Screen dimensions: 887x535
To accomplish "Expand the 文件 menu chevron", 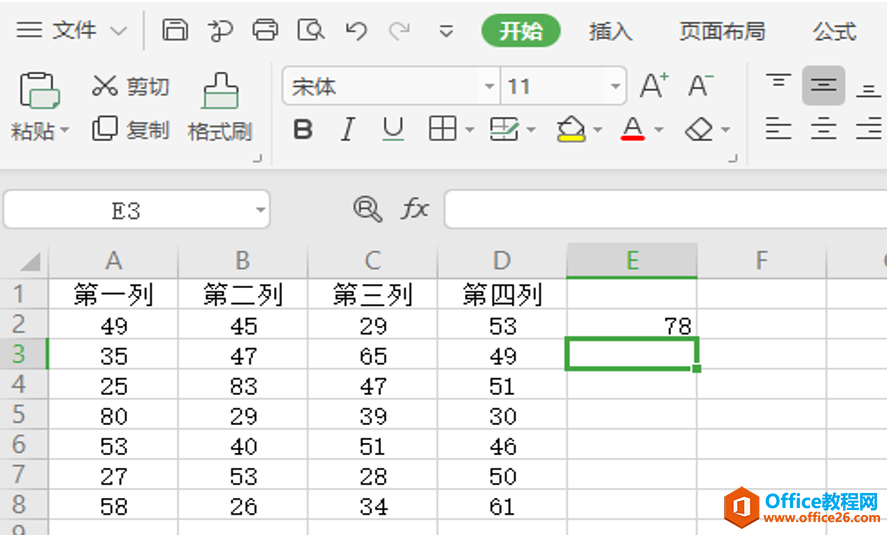I will tap(118, 31).
